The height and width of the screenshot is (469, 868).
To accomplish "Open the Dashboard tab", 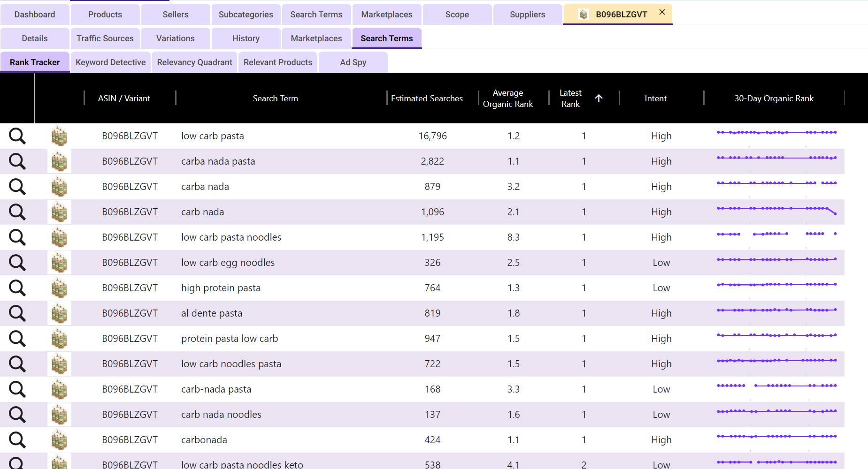I will pos(35,15).
